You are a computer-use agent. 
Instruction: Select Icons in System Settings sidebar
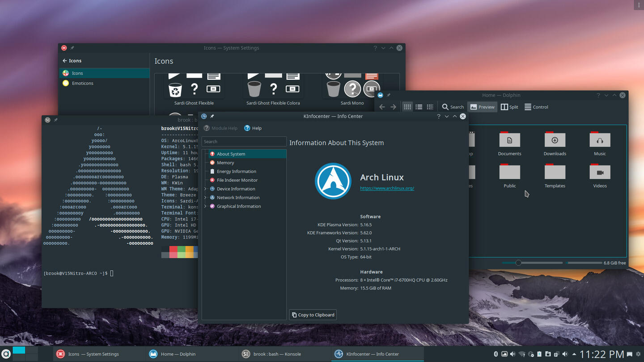pos(104,73)
